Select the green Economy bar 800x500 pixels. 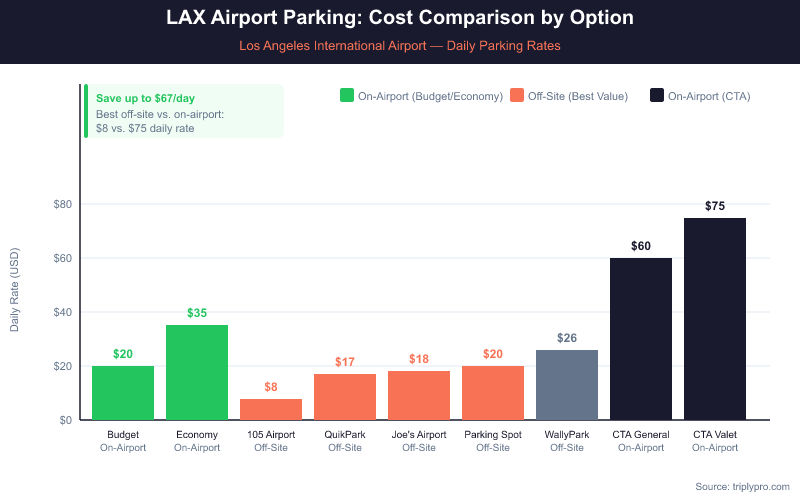197,373
